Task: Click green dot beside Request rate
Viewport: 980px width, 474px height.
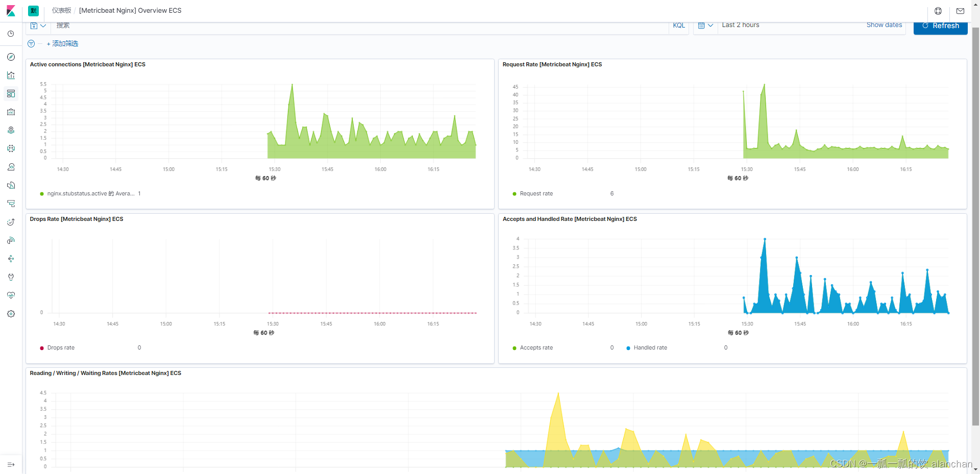Action: 514,194
